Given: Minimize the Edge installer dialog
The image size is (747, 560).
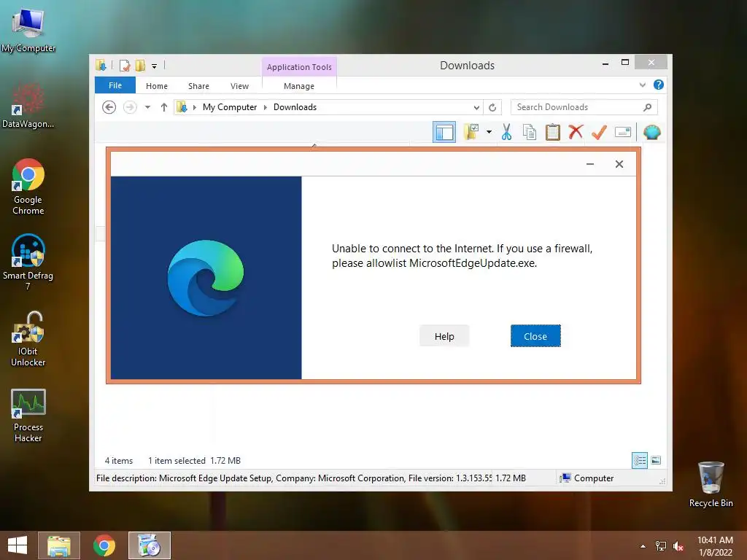Looking at the screenshot, I should (x=589, y=164).
